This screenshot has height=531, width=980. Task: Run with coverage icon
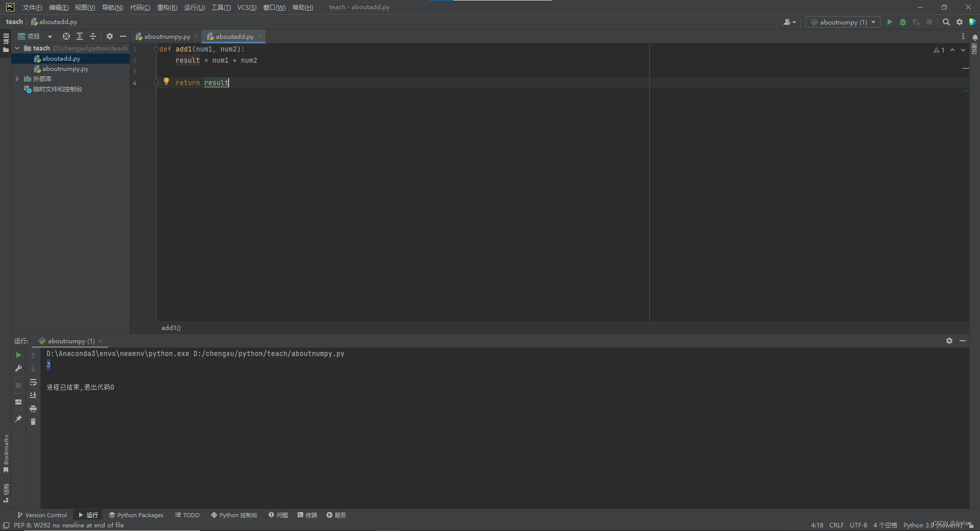(x=916, y=22)
